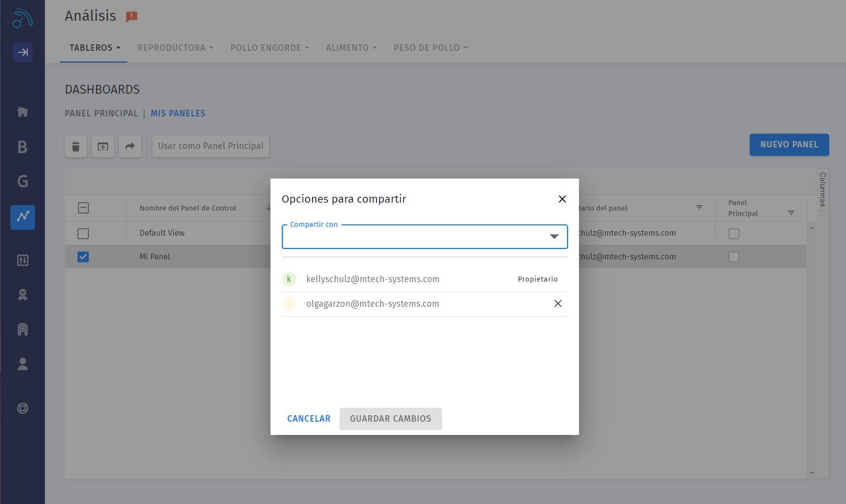Check the Default View row checkbox

point(83,234)
